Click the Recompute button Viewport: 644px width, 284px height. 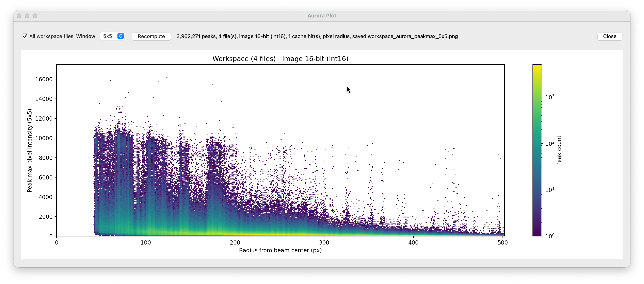tap(151, 36)
